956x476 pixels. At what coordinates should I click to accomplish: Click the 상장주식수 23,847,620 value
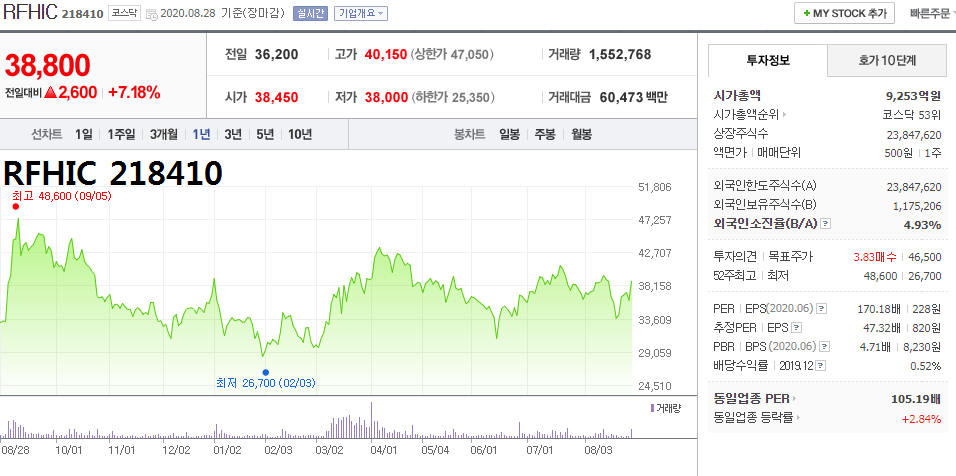click(x=914, y=135)
